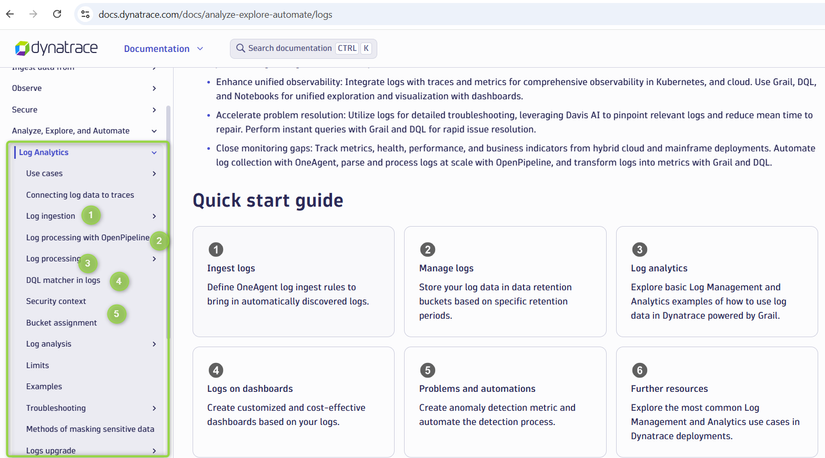Open Examples page
This screenshot has width=825, height=458.
pyautogui.click(x=44, y=386)
